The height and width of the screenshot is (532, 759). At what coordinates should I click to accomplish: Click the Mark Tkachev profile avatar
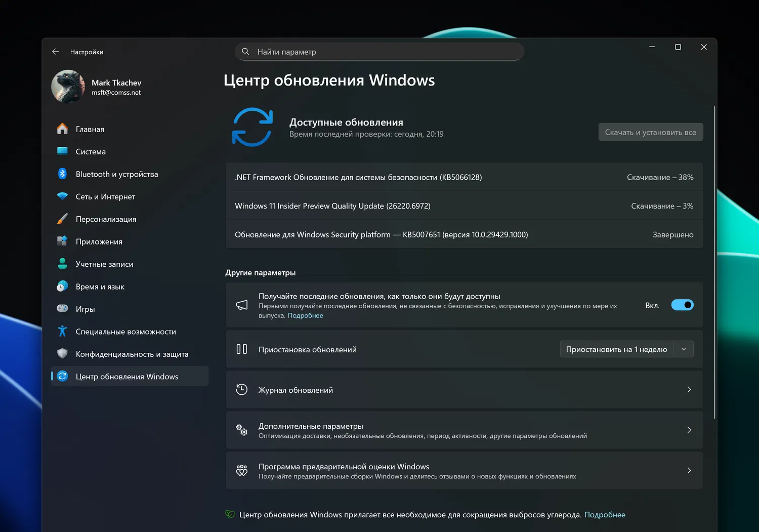[68, 87]
